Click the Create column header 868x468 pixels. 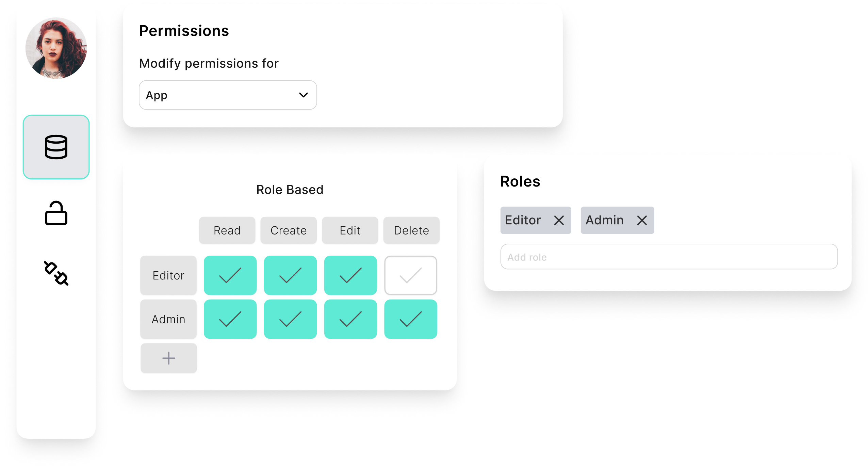[288, 230]
